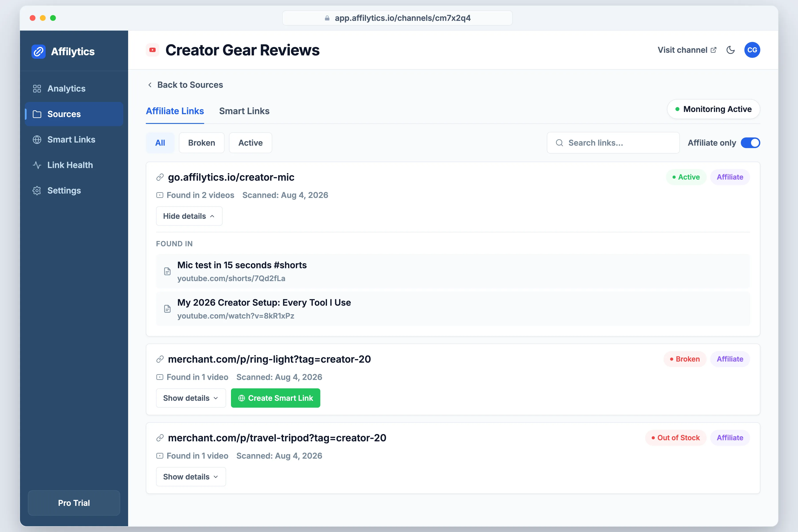The height and width of the screenshot is (532, 798).
Task: Click the browser address bar URL
Action: 397,18
